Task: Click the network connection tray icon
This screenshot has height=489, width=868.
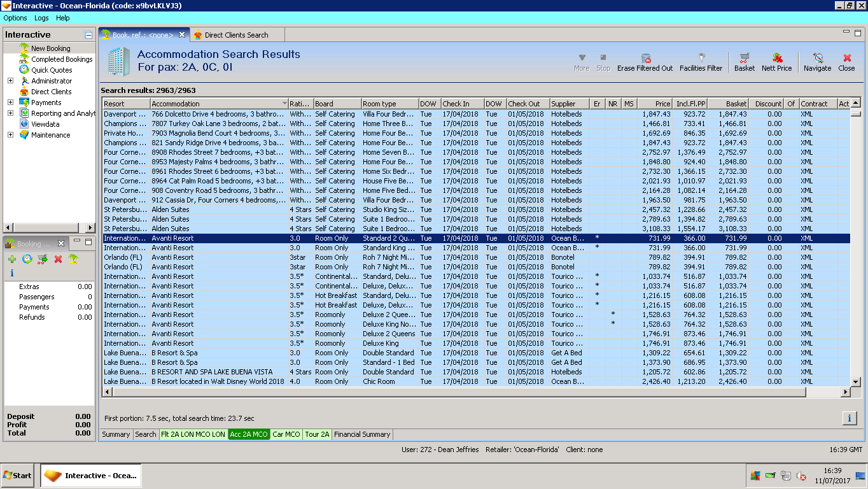Action: pos(786,476)
